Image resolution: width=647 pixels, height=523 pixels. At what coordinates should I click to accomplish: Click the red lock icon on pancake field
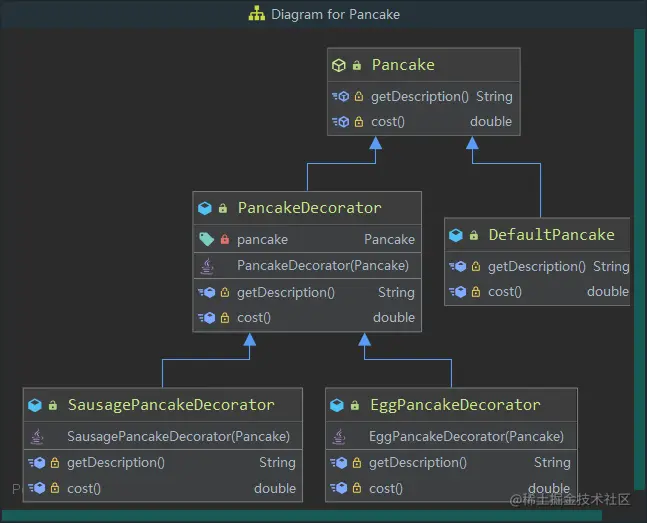pyautogui.click(x=225, y=239)
